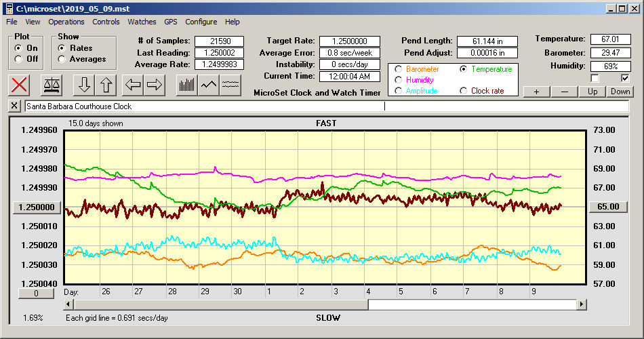Open the Configure menu
Screen dimensions: 644x339
coord(201,22)
